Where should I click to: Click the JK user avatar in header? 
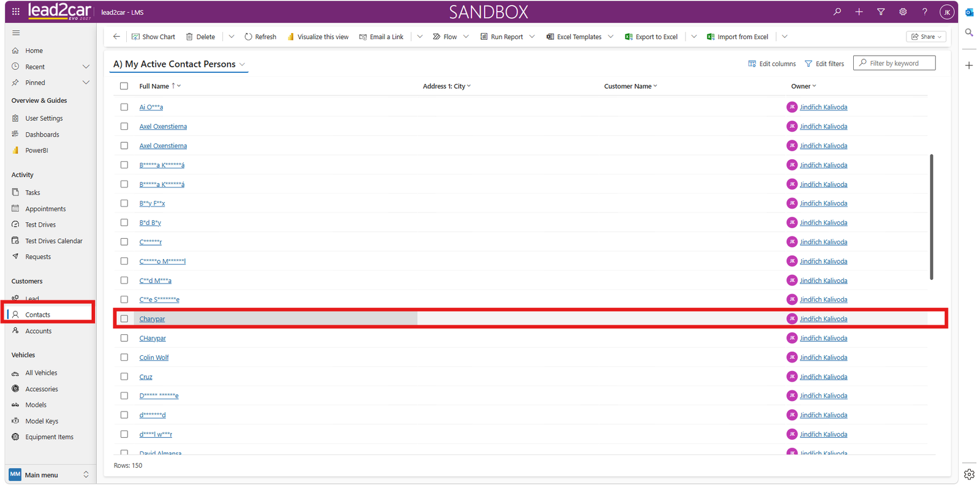[x=947, y=12]
